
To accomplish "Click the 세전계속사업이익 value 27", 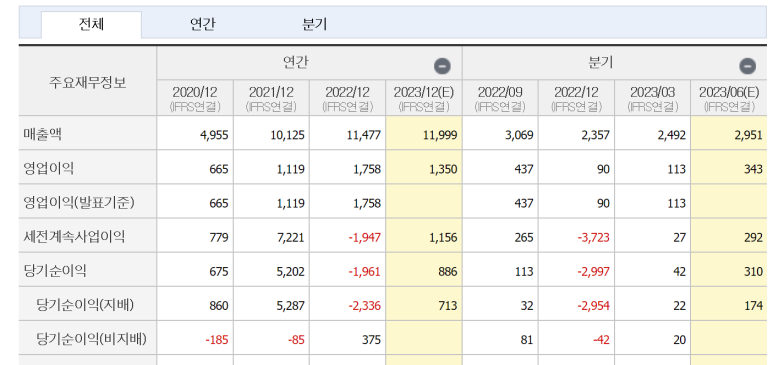I will (x=680, y=238).
